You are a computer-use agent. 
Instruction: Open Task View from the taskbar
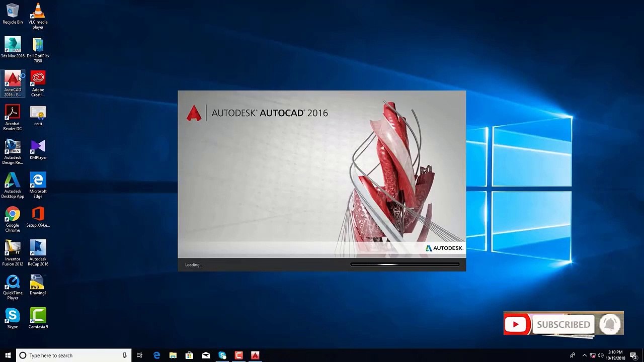point(139,355)
